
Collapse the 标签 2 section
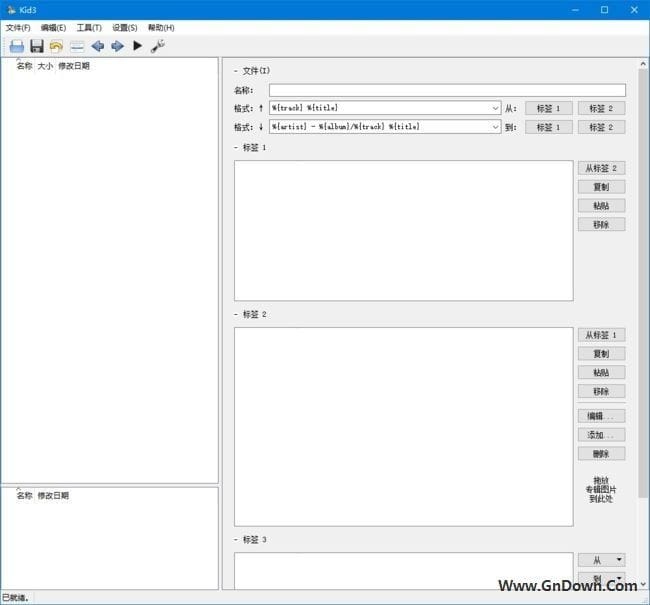click(236, 314)
